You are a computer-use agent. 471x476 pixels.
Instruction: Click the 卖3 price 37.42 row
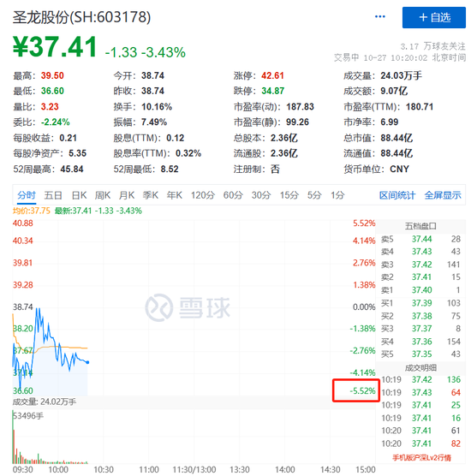tap(420, 265)
